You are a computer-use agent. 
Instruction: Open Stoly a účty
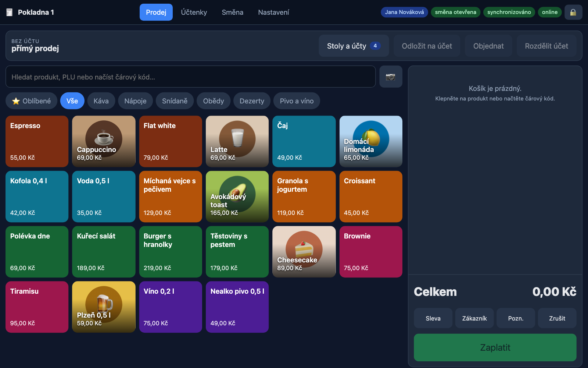354,46
